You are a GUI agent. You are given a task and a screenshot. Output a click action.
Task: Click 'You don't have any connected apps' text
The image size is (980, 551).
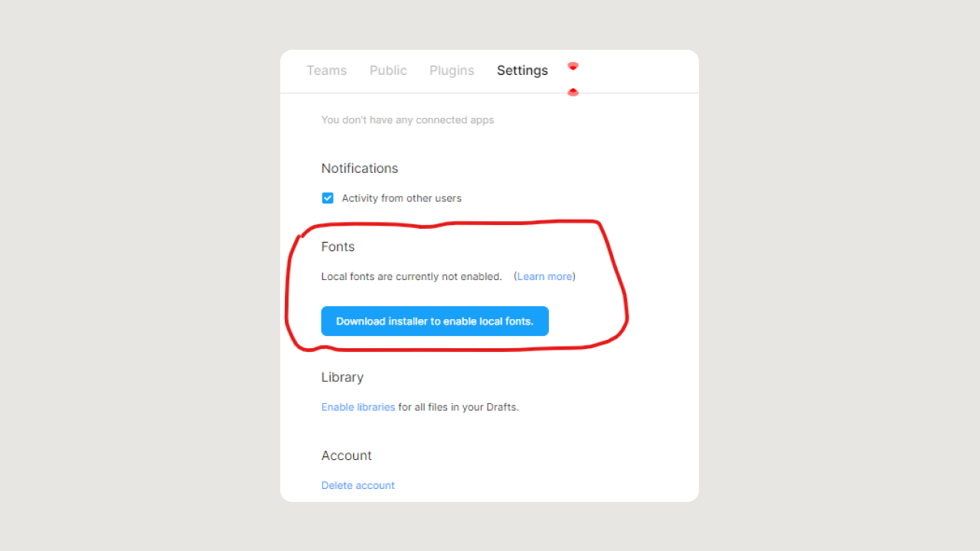coord(407,120)
